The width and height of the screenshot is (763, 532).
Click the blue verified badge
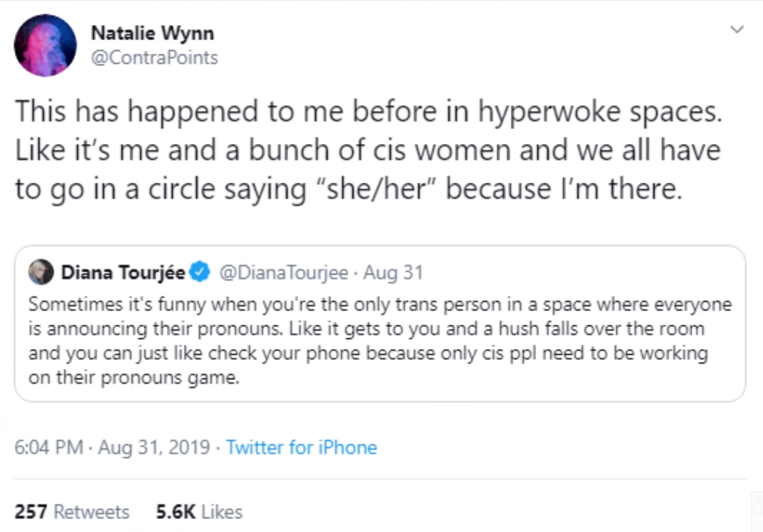coord(200,272)
